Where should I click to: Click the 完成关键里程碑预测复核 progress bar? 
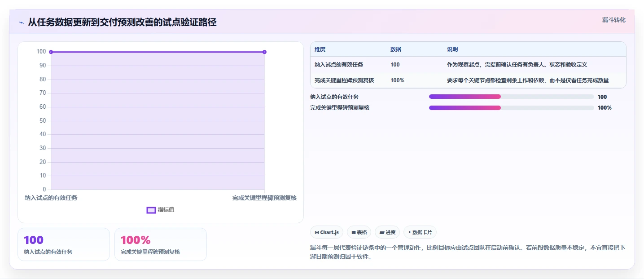512,107
